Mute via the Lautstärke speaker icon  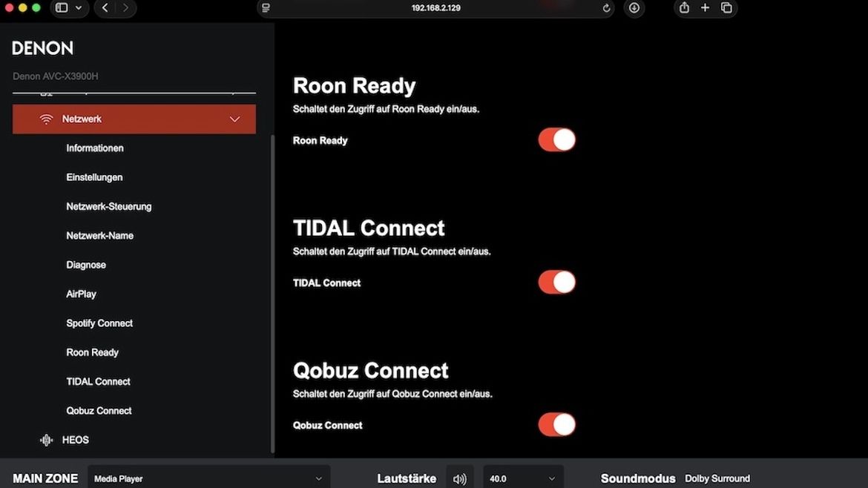pyautogui.click(x=459, y=478)
